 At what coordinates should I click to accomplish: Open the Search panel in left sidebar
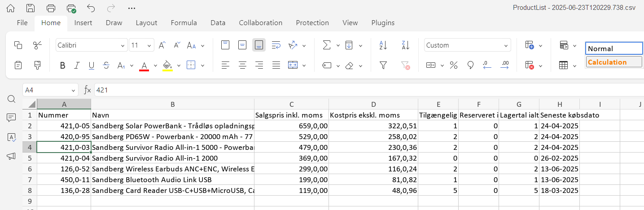point(12,99)
